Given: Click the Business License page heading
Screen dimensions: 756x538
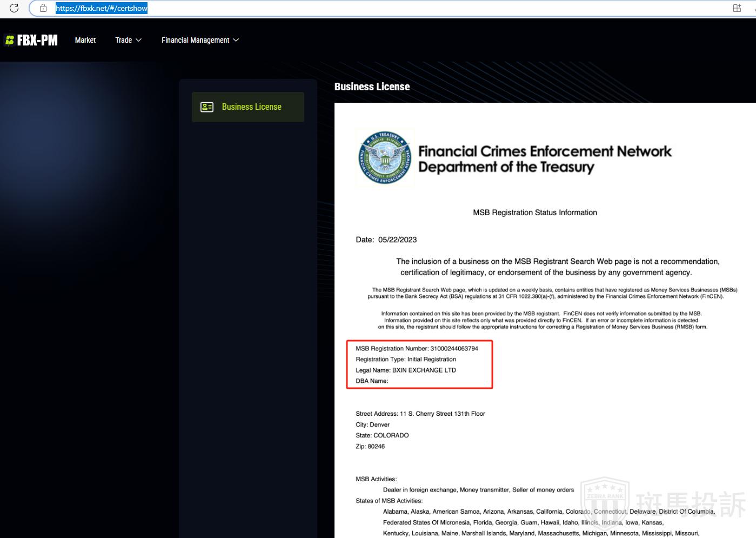Looking at the screenshot, I should point(372,87).
